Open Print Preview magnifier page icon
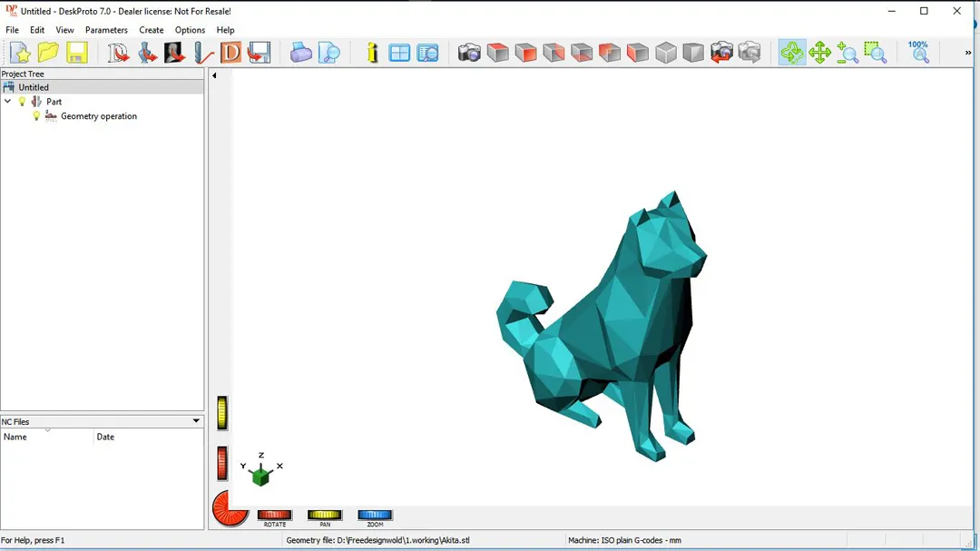Image resolution: width=980 pixels, height=551 pixels. (328, 53)
